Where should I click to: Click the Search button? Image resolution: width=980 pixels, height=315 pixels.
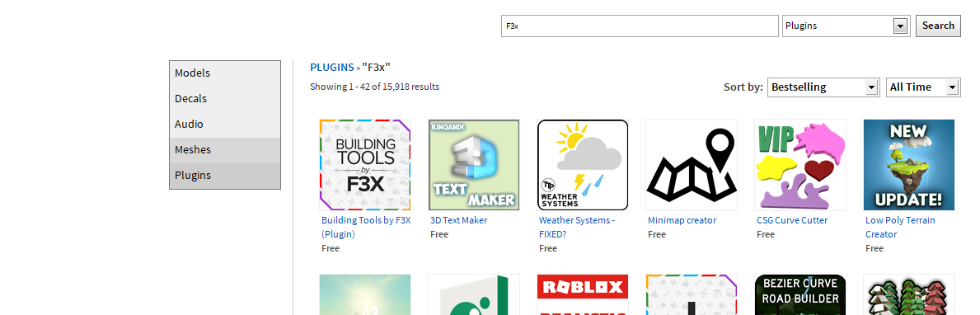(x=938, y=26)
